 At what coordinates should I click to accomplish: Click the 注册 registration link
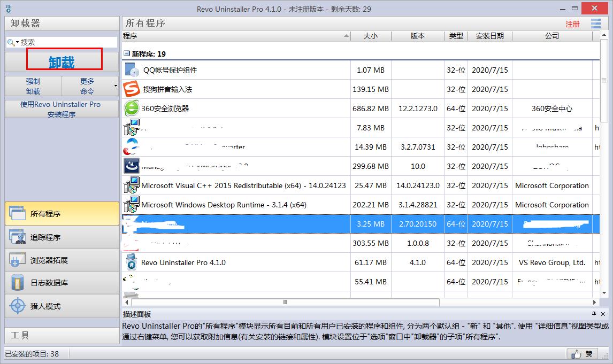click(x=572, y=24)
